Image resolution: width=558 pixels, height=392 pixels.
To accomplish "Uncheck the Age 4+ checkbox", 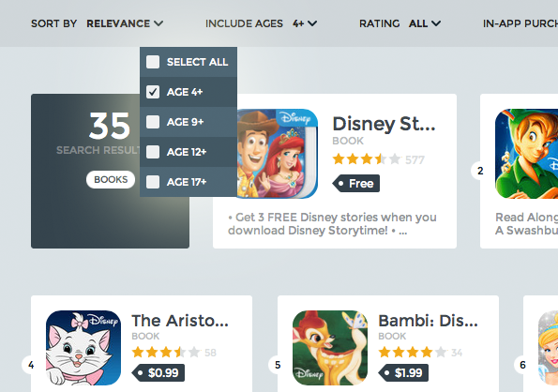I will (x=153, y=92).
